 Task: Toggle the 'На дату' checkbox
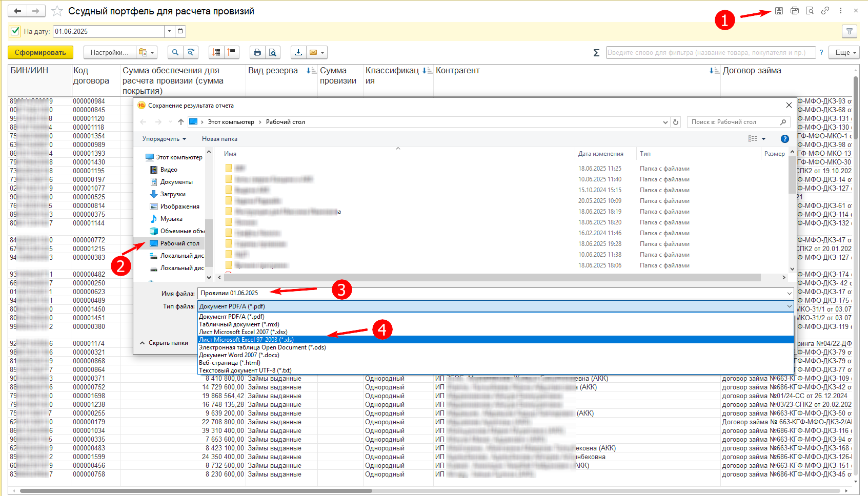15,31
